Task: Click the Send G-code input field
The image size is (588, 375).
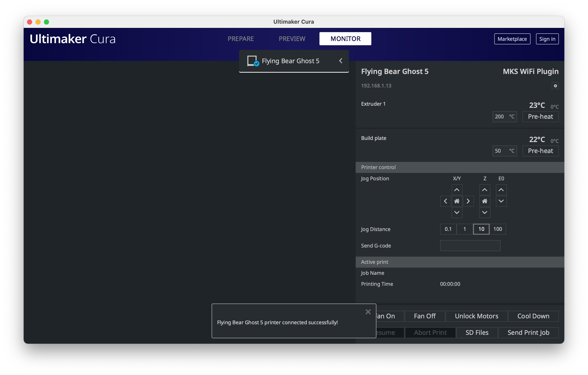Action: tap(470, 246)
